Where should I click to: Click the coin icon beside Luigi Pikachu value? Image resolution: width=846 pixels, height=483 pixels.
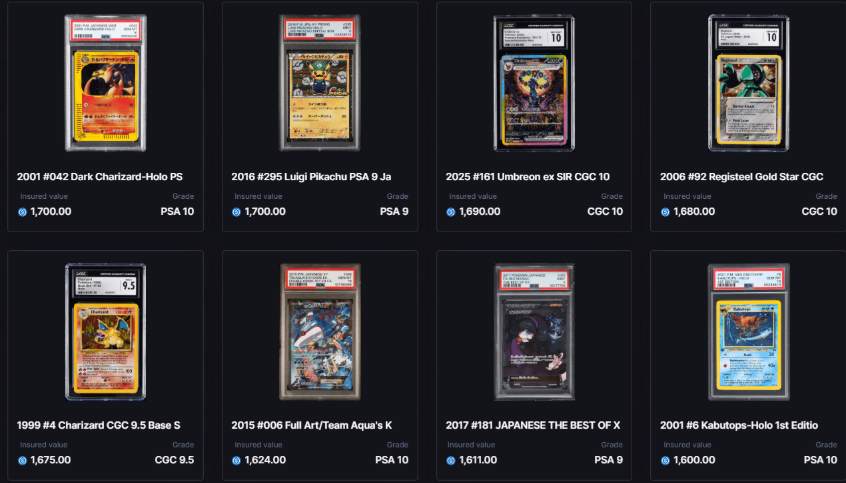pos(236,212)
